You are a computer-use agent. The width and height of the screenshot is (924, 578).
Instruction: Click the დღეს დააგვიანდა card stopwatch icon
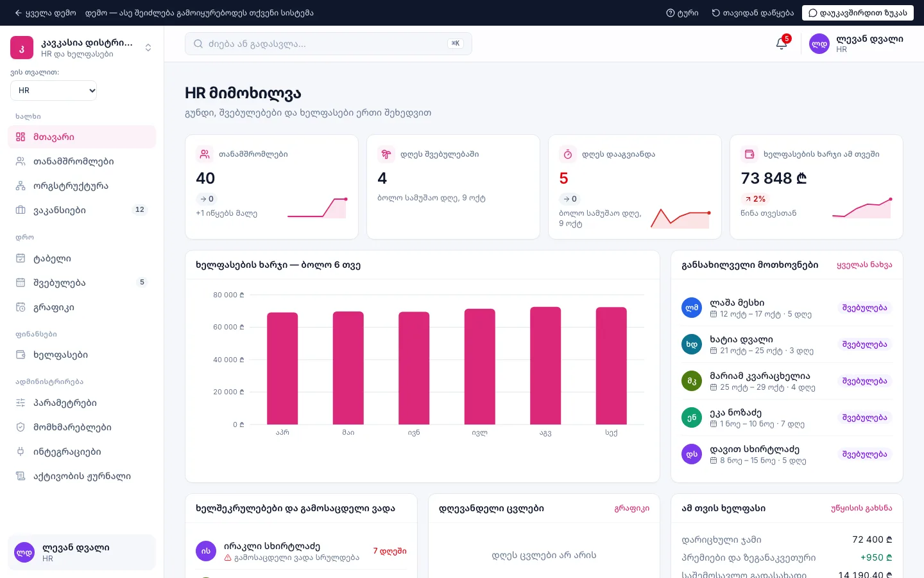pyautogui.click(x=568, y=154)
